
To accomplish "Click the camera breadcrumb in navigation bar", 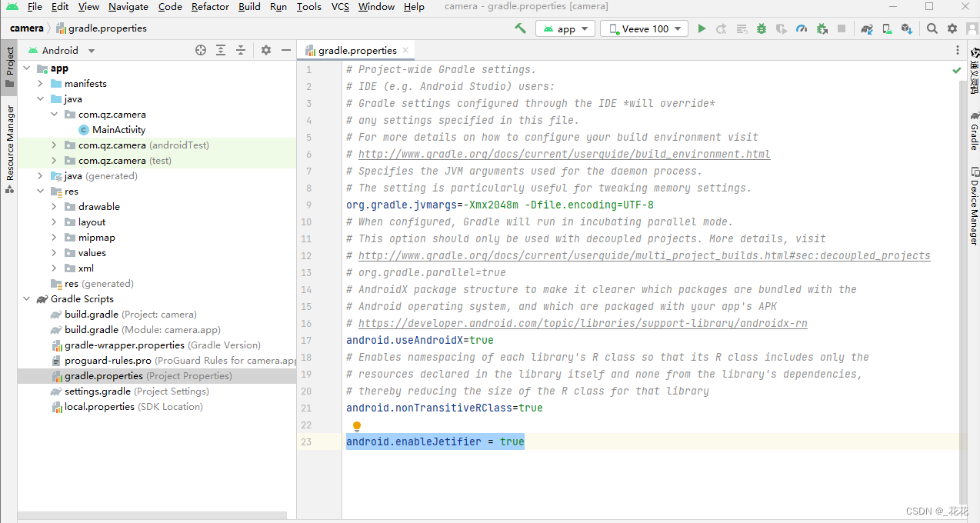I will coord(26,28).
